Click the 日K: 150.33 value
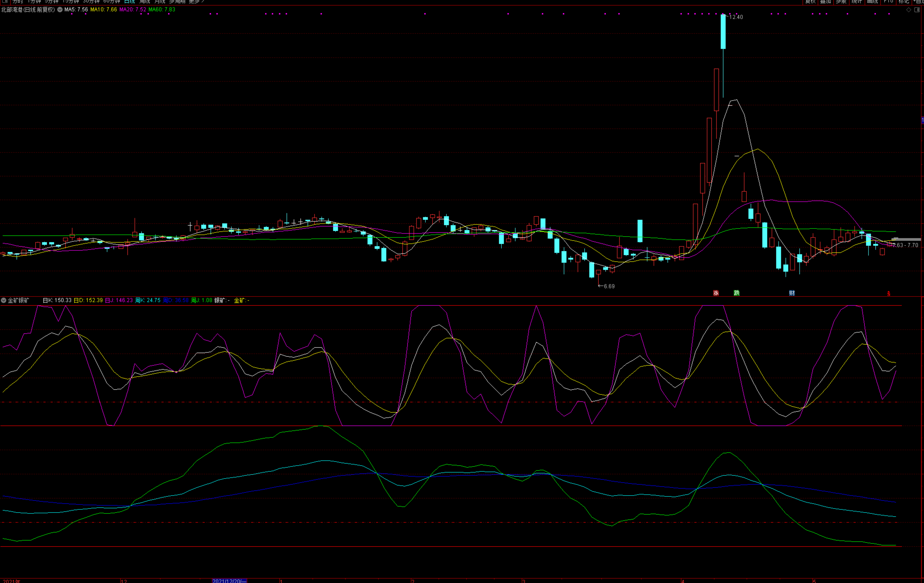The image size is (924, 583). point(57,300)
